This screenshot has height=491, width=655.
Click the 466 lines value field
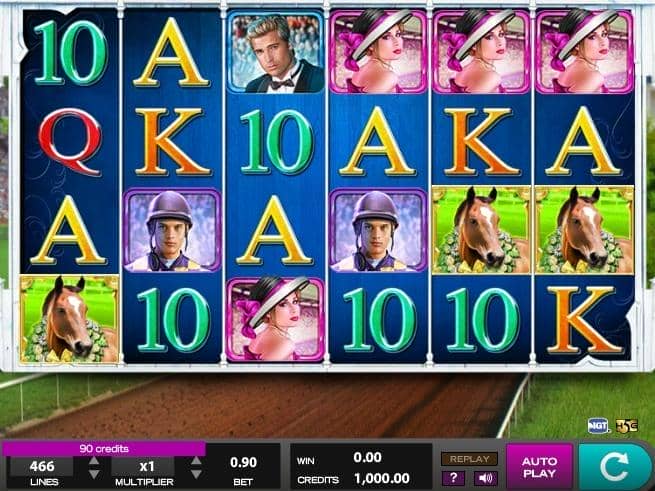[42, 466]
